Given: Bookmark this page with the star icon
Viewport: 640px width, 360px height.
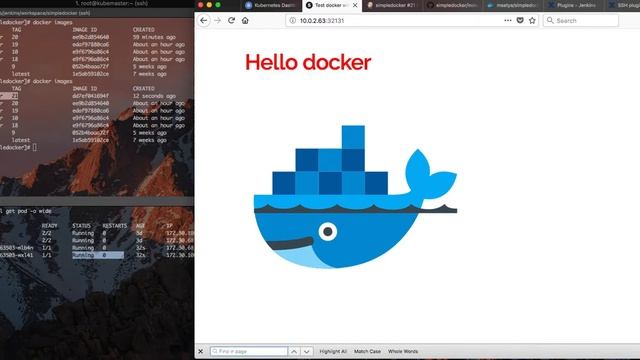Looking at the screenshot, I should pyautogui.click(x=532, y=20).
